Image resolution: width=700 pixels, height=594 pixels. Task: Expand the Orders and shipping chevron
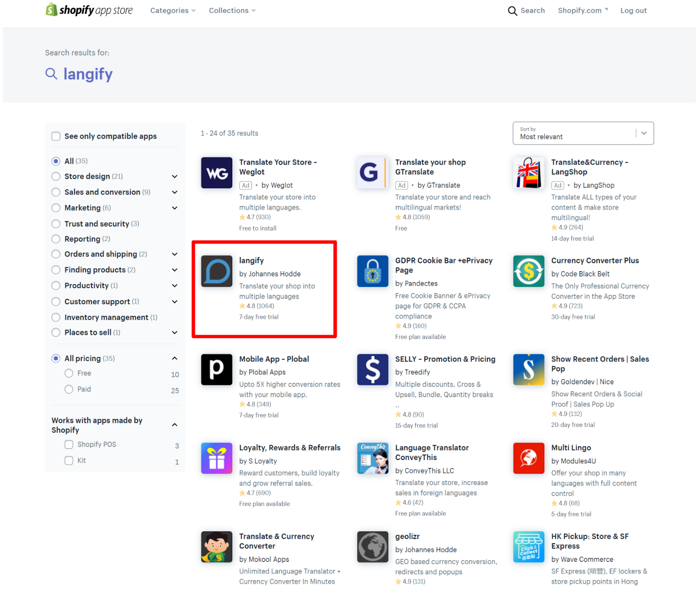click(175, 254)
